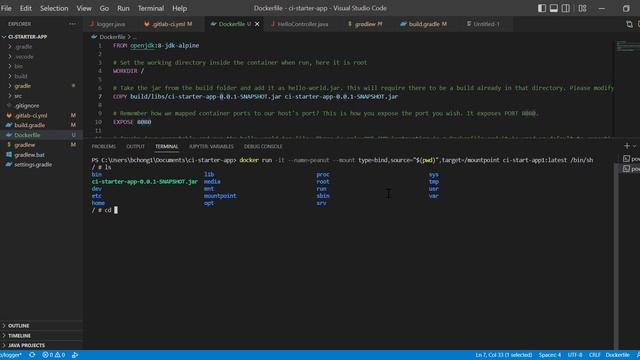Toggle bottom panel layout icon
640x360 pixels.
point(553,8)
